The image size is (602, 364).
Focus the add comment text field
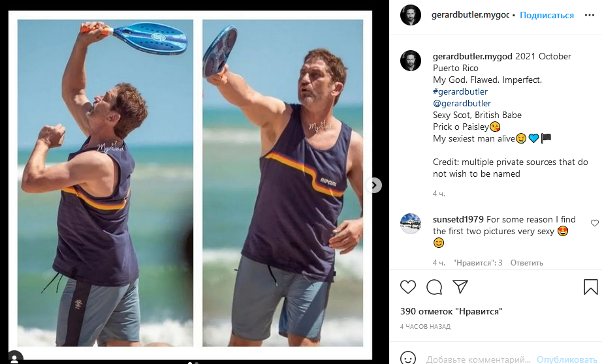click(x=480, y=359)
